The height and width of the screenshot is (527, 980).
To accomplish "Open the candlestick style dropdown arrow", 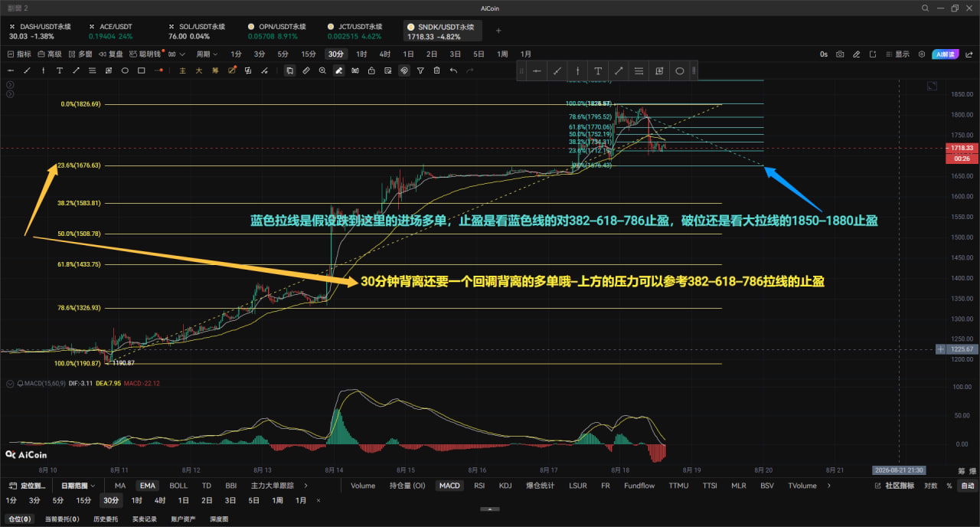I will tap(182, 54).
